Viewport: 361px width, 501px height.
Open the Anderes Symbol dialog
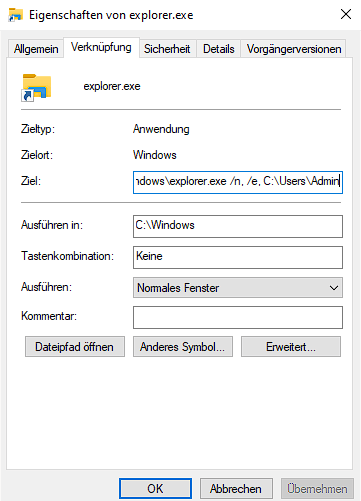click(x=183, y=347)
